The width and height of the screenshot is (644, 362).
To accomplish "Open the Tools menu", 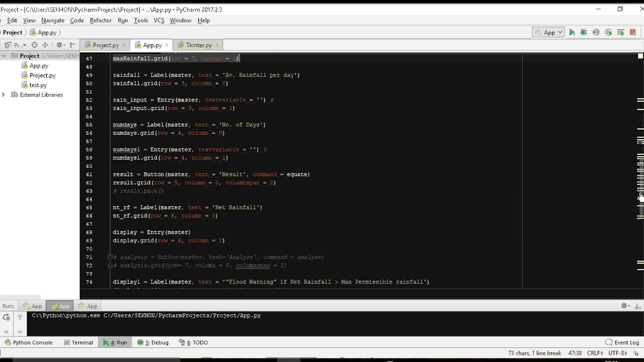I will coord(141,21).
